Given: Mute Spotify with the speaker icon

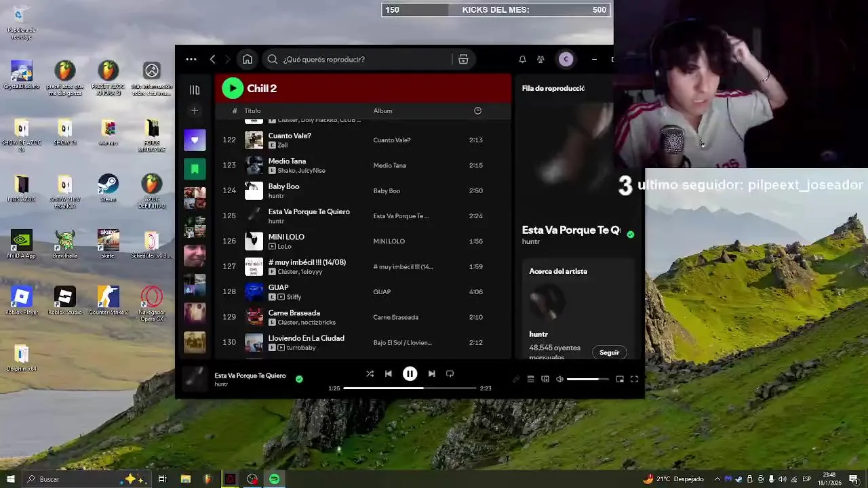Looking at the screenshot, I should (559, 380).
